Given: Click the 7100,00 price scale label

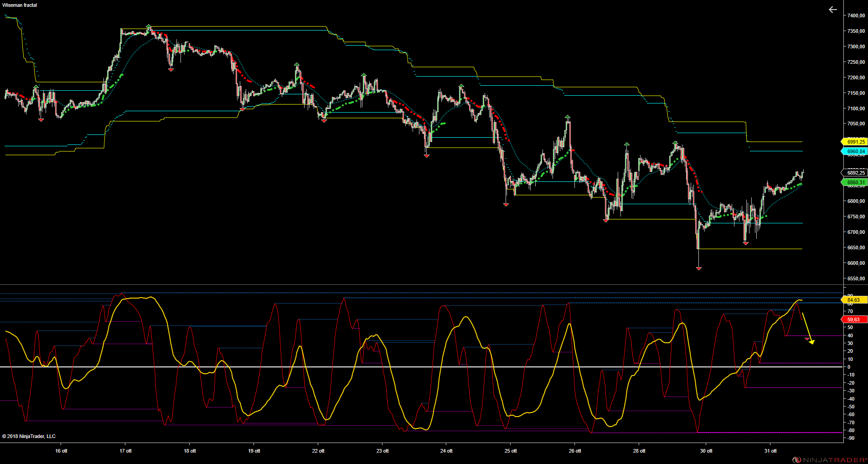Looking at the screenshot, I should coord(856,108).
